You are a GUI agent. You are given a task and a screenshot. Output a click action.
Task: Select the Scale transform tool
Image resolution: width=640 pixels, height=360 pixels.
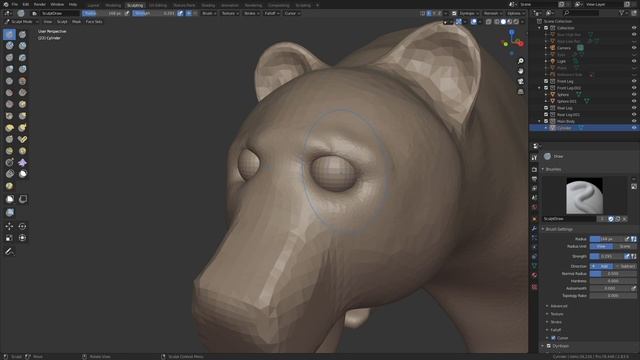(9, 238)
